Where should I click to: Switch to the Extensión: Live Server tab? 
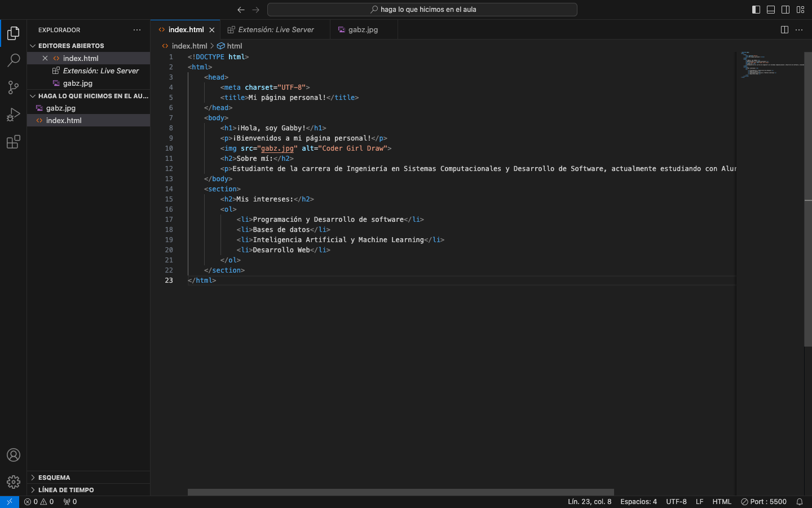276,30
